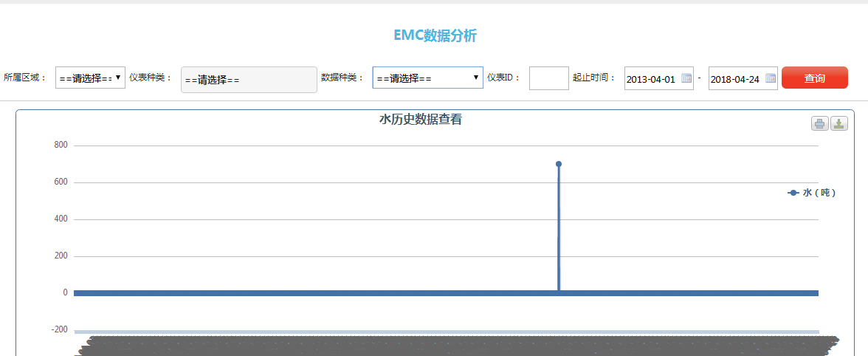
Task: Click the chart title 水历史数据查看
Action: pos(420,119)
